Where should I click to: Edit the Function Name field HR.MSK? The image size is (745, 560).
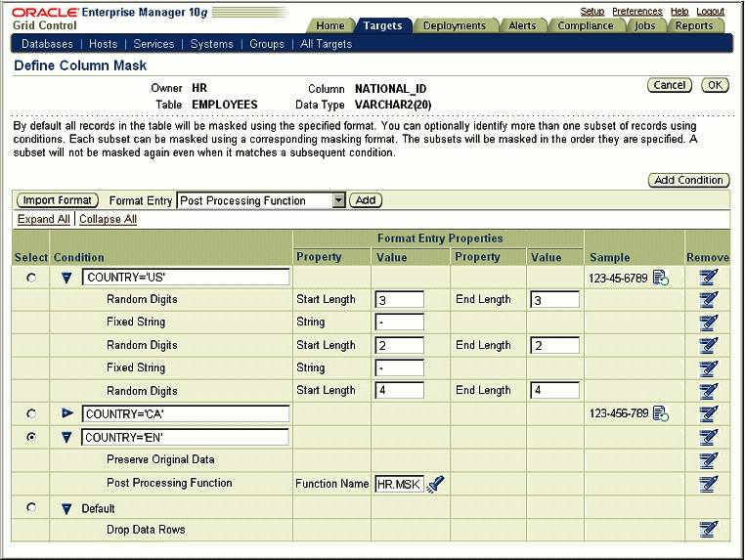click(x=399, y=484)
